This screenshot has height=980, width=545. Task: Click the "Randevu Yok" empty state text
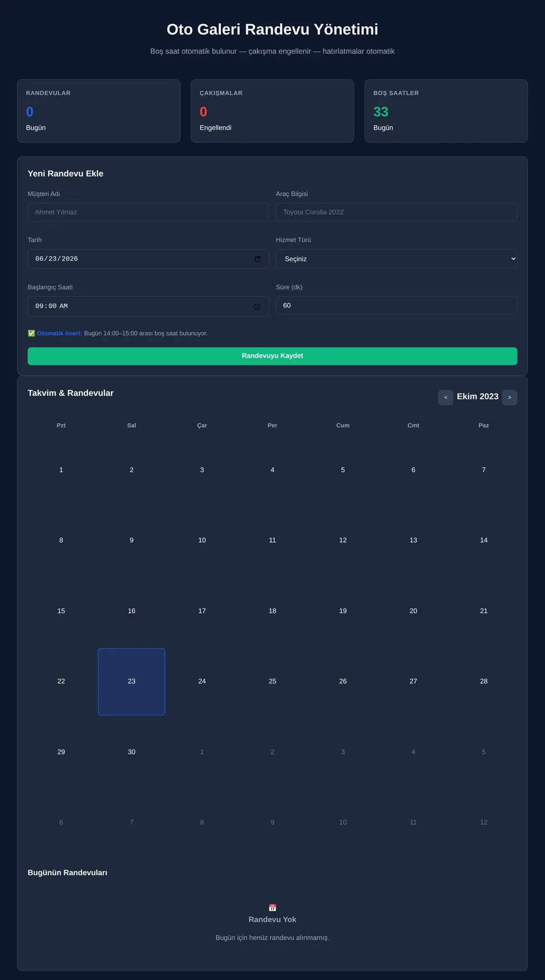click(x=272, y=920)
